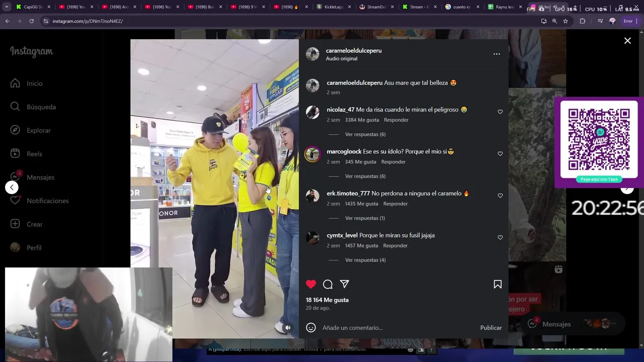Go back in browser
644x362 pixels.
[x=7, y=21]
